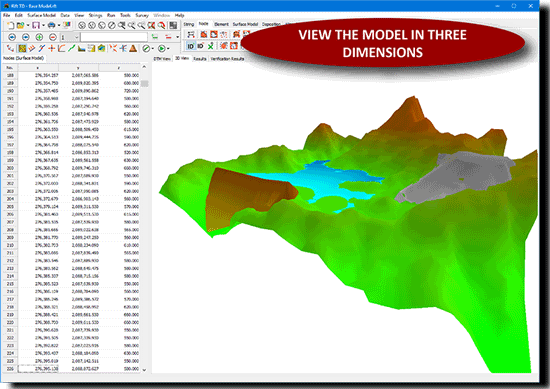This screenshot has height=389, width=550.
Task: Click the long text input field in toolbar
Action: [x=114, y=37]
